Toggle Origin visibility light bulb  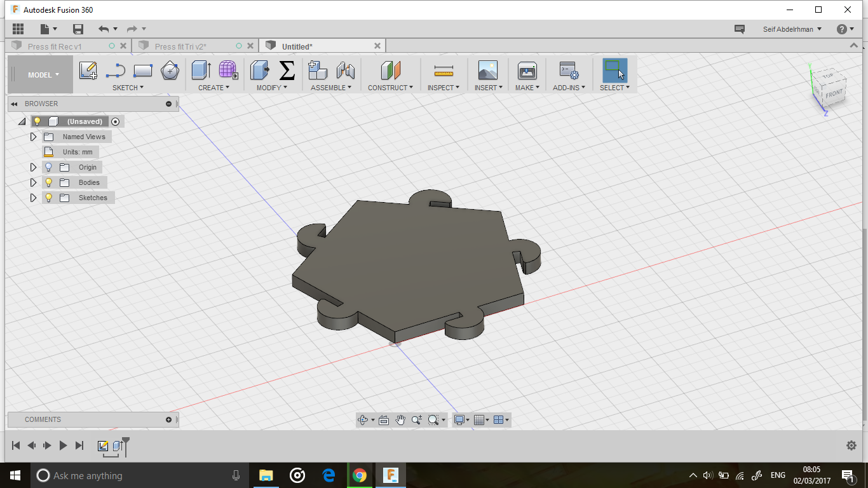[x=48, y=167]
